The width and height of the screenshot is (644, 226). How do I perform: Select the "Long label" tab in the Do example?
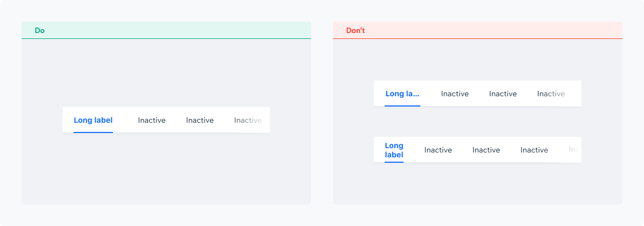(x=93, y=121)
